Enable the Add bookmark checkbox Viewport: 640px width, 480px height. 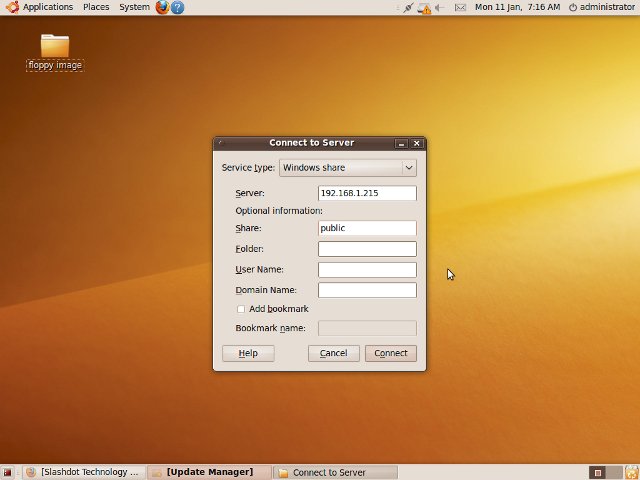click(241, 309)
